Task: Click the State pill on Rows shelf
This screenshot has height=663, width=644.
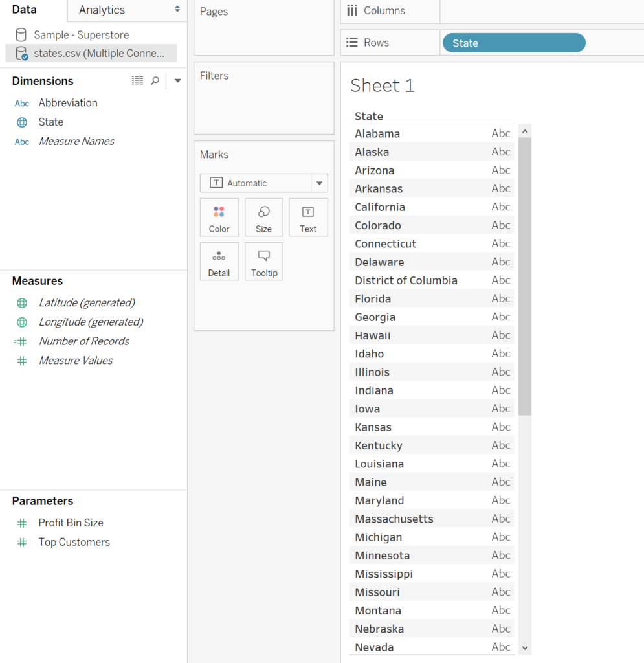Action: (514, 43)
